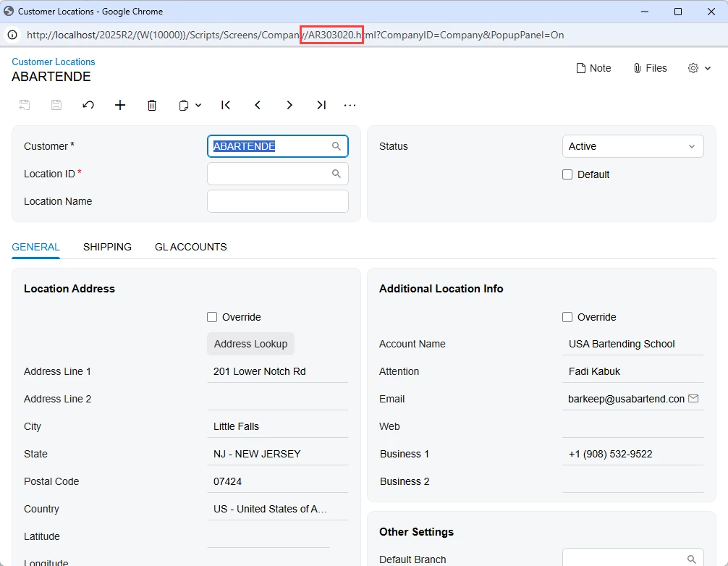Close the Customer Locations window

point(711,12)
